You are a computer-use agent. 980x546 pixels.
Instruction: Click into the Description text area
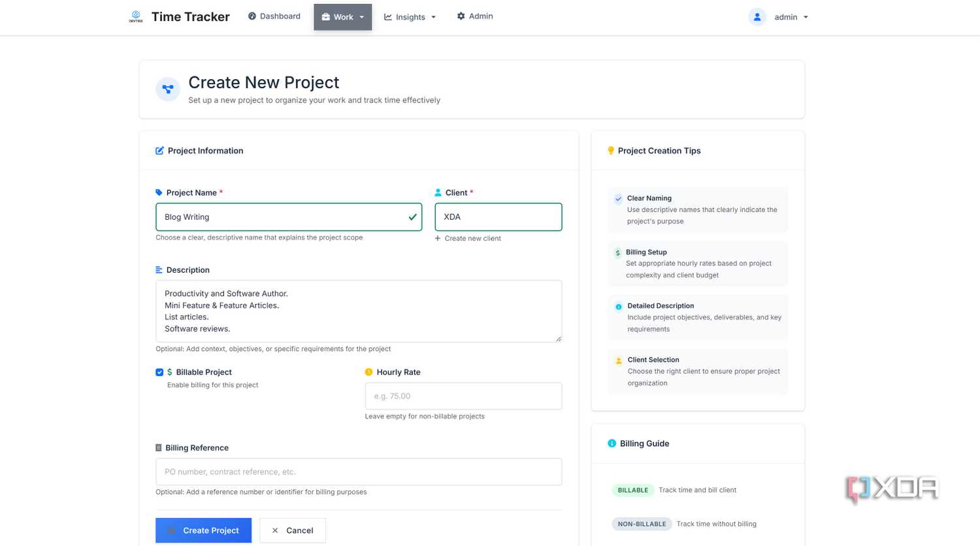click(x=359, y=311)
